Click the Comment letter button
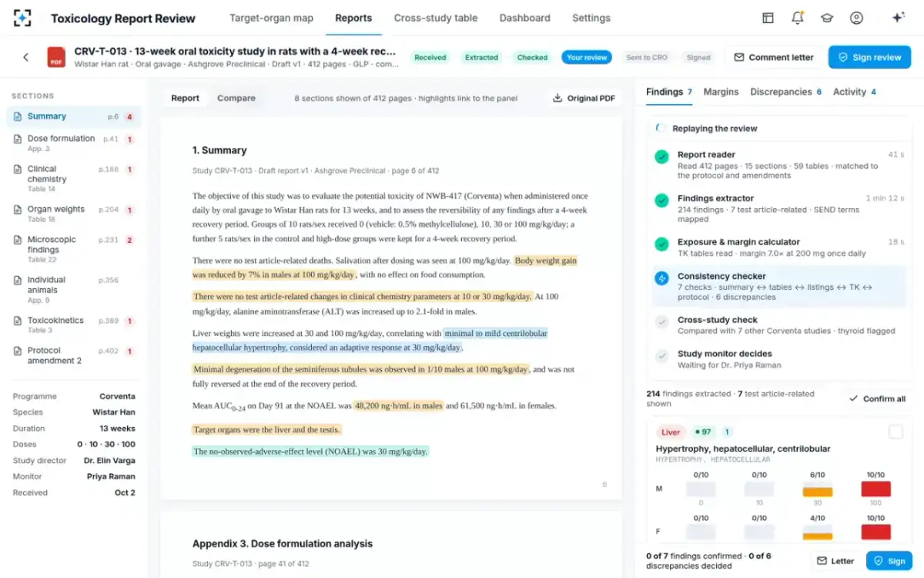This screenshot has width=924, height=578. (x=773, y=57)
